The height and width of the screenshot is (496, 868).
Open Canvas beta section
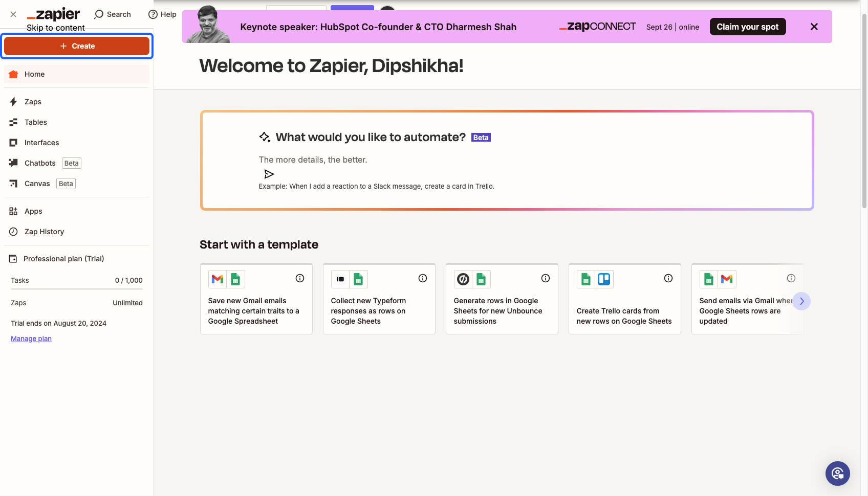coord(77,184)
